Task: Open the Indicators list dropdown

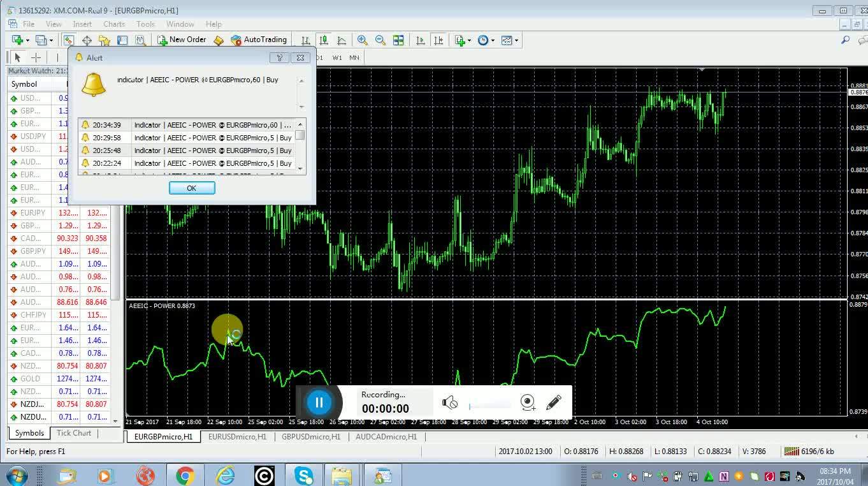Action: (463, 40)
